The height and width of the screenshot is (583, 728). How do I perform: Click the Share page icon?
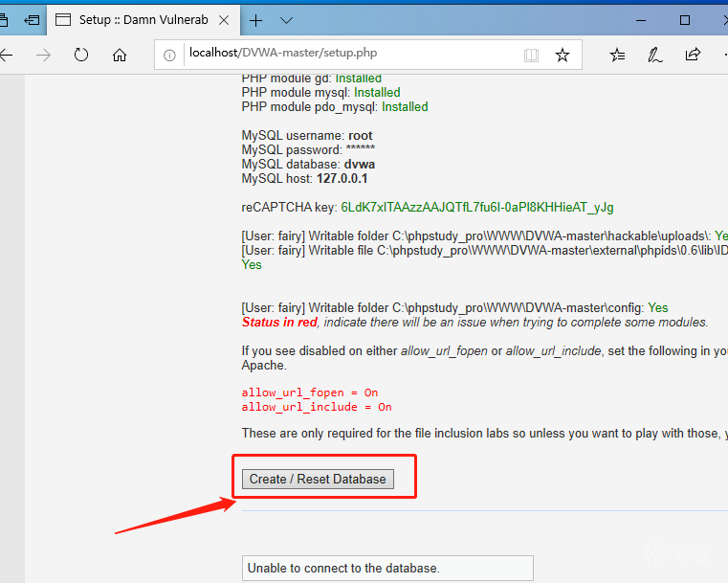tap(693, 55)
